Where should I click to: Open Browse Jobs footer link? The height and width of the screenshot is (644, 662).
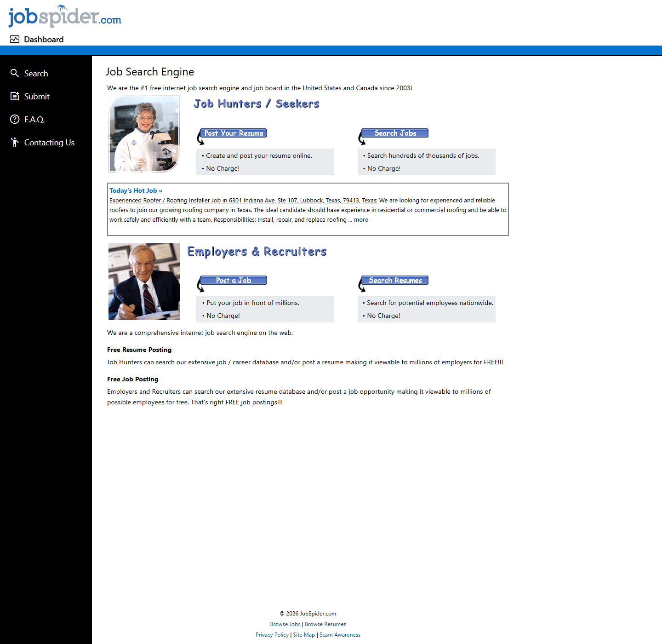[x=285, y=624]
